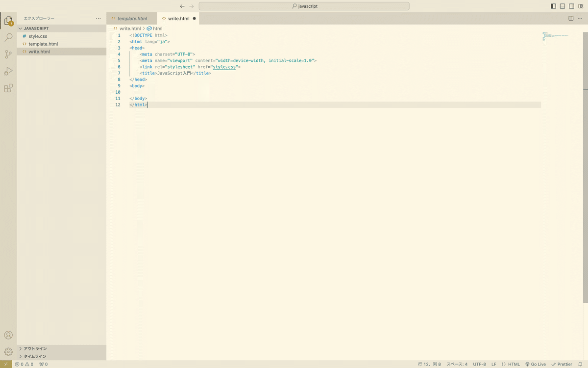Collapse the JAVASCRIPT folder section
The image size is (588, 368).
click(x=62, y=28)
